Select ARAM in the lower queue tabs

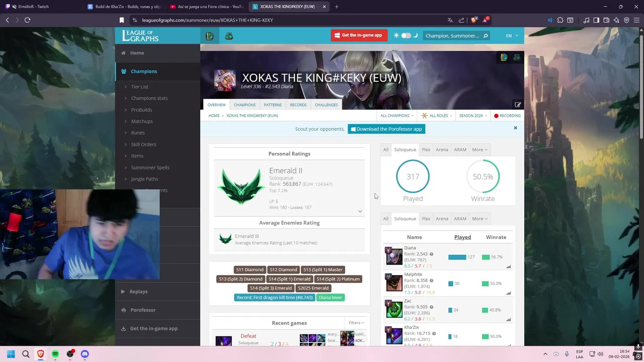[460, 219]
